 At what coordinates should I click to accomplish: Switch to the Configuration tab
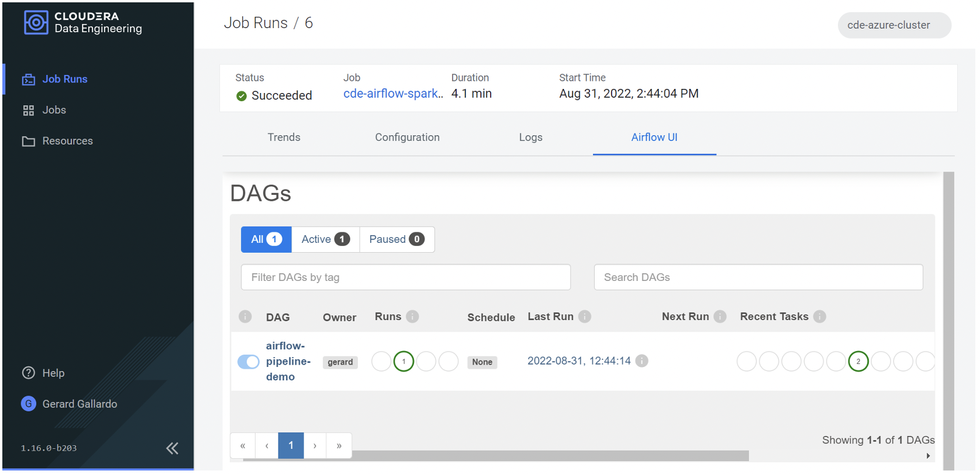pos(408,138)
